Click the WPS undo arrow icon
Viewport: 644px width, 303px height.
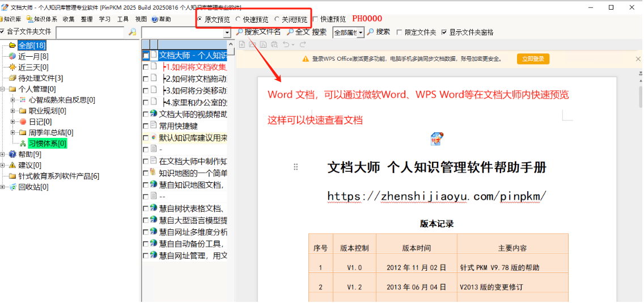tap(286, 44)
